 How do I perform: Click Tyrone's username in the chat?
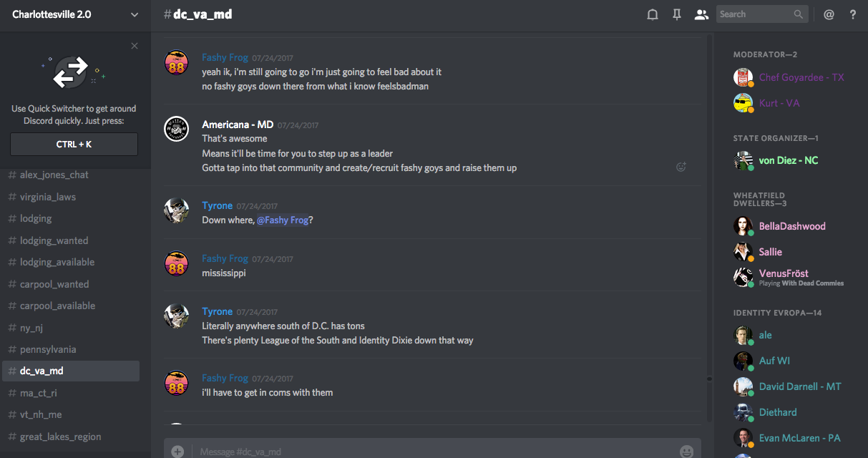pos(217,205)
